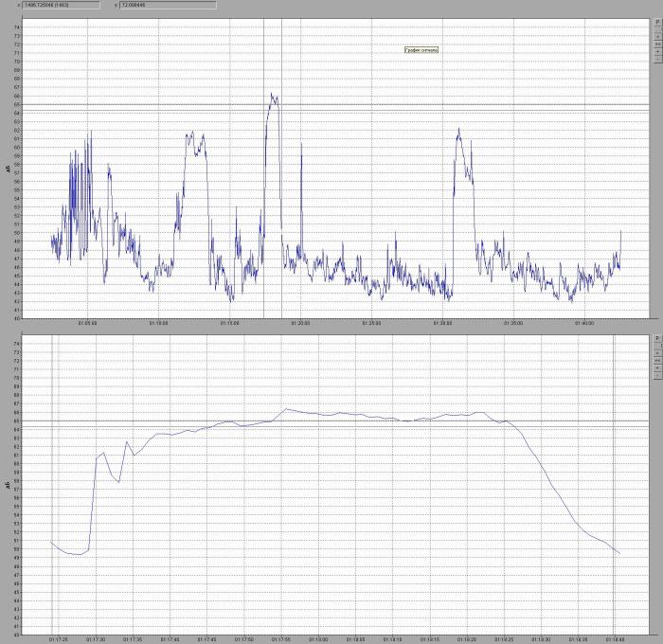Click the left vertical selection cursor in upper graph
The image size is (663, 644).
tap(264, 189)
